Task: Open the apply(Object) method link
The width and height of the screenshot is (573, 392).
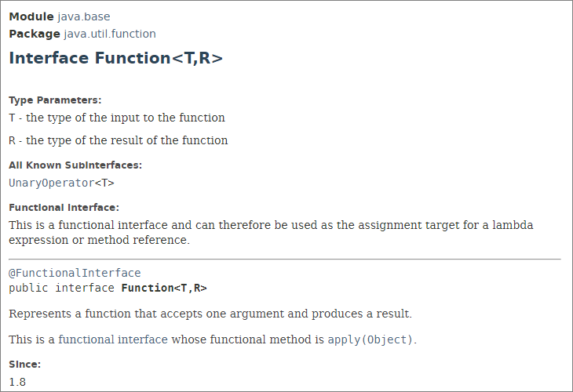Action: [370, 339]
